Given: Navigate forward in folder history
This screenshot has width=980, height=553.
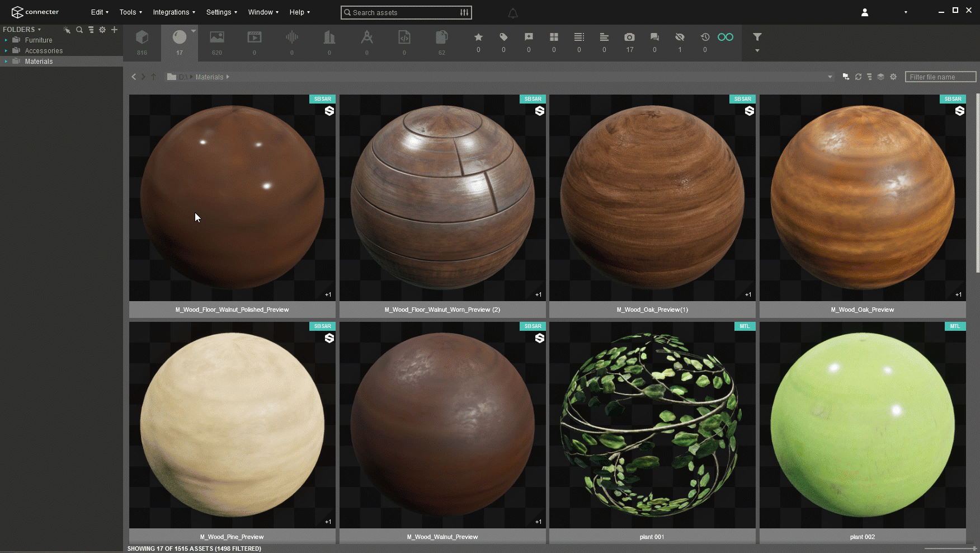Looking at the screenshot, I should 143,77.
